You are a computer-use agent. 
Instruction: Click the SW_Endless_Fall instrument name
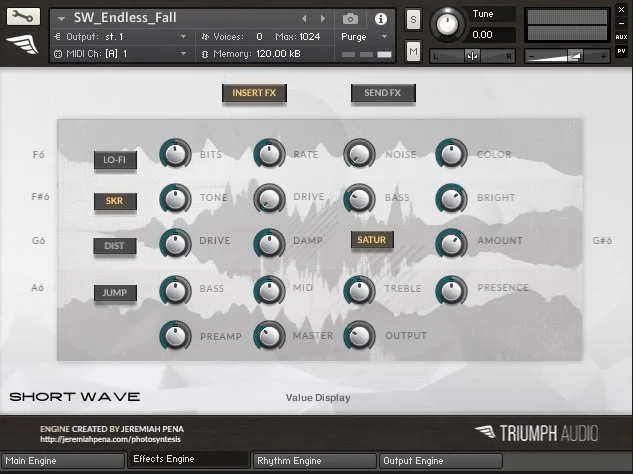pyautogui.click(x=125, y=18)
